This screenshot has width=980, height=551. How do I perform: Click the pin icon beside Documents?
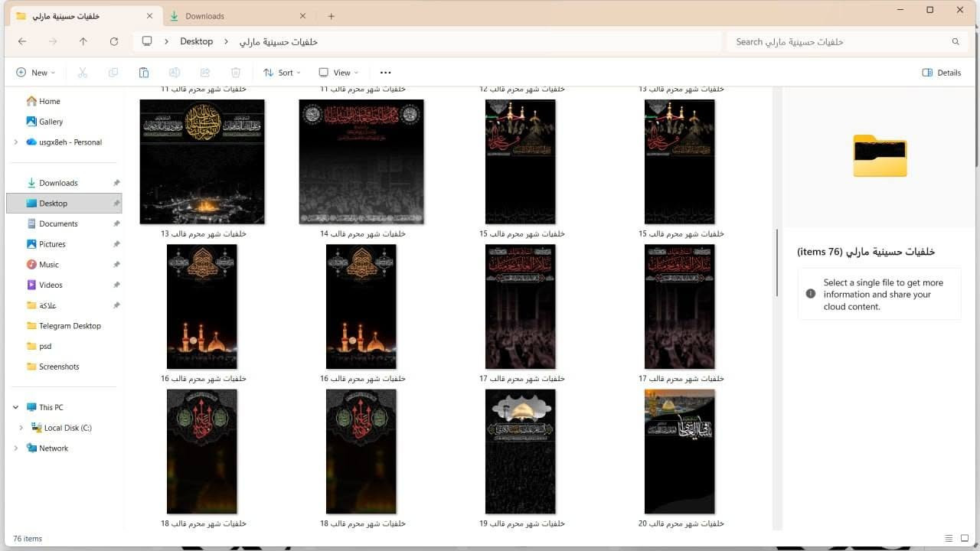[116, 223]
